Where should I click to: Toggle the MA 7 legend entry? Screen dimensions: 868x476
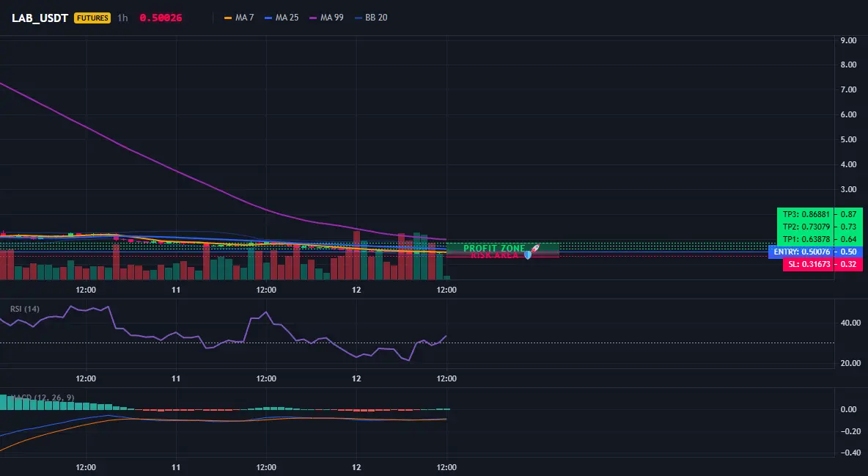tap(239, 18)
